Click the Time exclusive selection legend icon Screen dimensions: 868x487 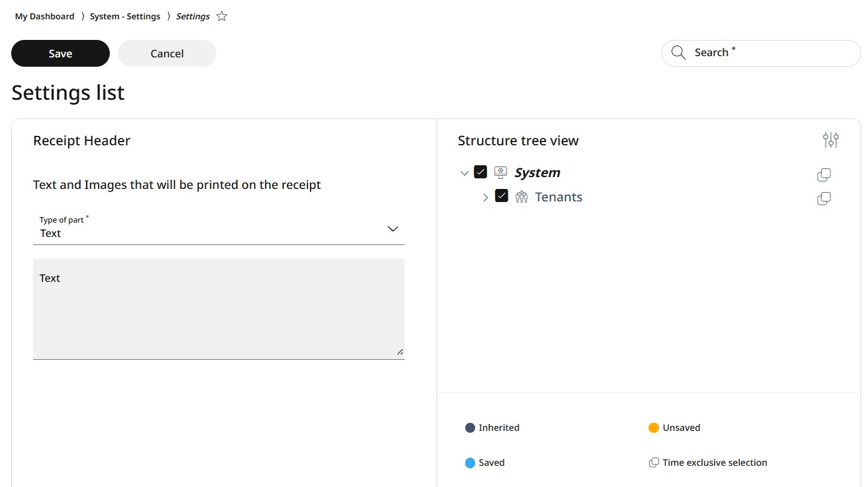653,463
